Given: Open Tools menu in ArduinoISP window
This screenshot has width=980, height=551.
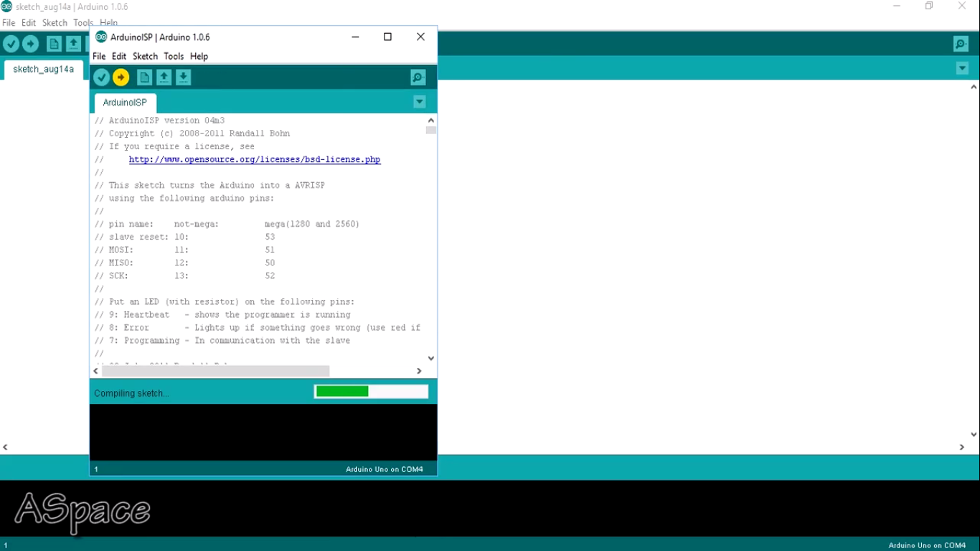Looking at the screenshot, I should pos(174,56).
